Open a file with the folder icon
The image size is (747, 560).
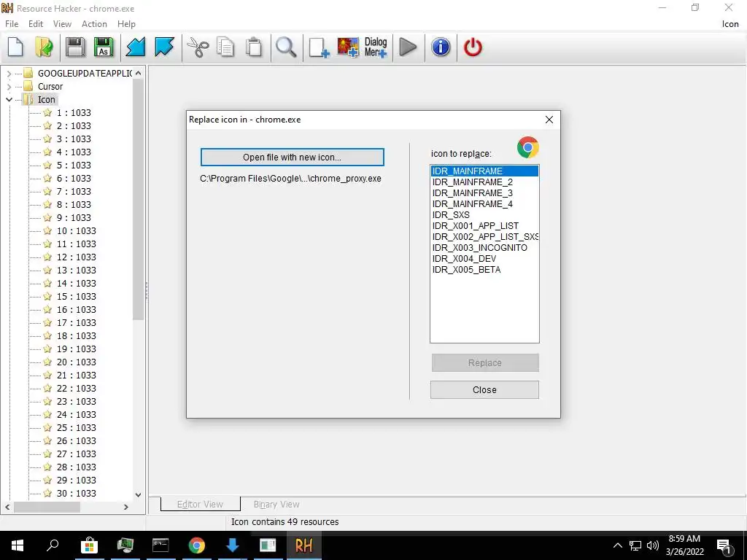(x=44, y=47)
